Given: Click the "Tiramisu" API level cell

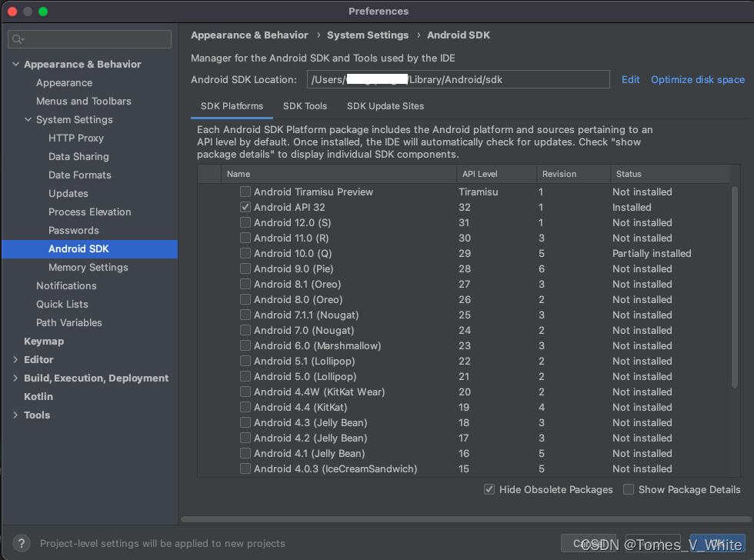Looking at the screenshot, I should pos(478,192).
